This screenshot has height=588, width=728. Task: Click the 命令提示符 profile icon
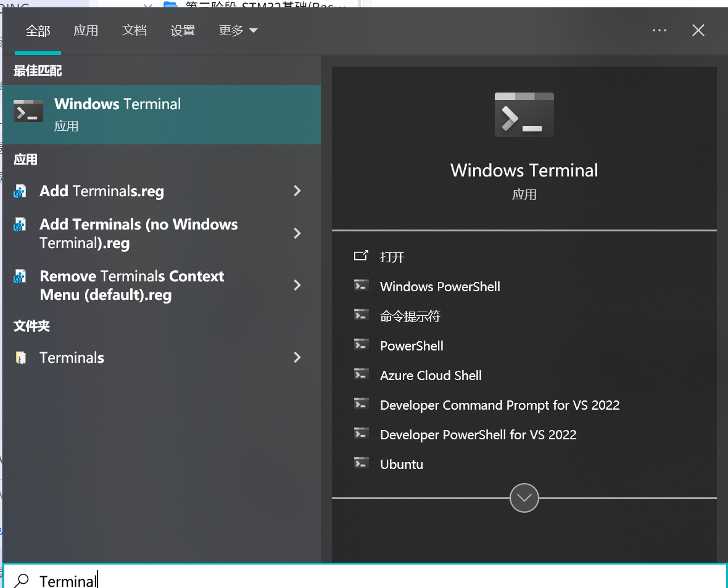pyautogui.click(x=361, y=315)
